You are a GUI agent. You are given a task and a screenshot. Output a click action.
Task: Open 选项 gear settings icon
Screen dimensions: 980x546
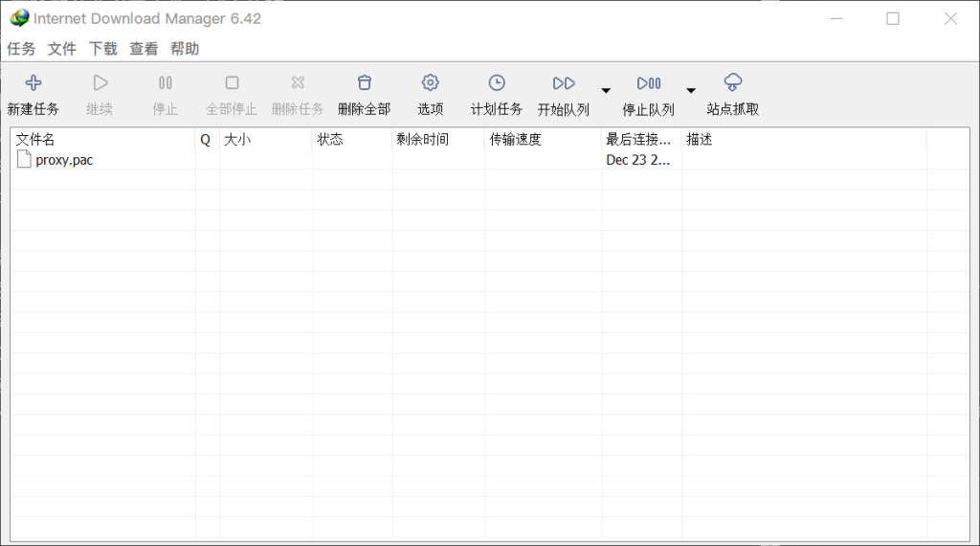coord(430,83)
